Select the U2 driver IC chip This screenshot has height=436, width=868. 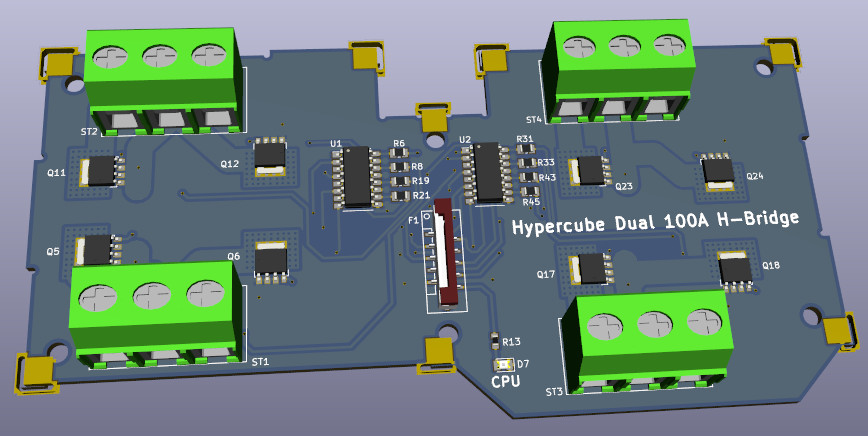(x=487, y=173)
